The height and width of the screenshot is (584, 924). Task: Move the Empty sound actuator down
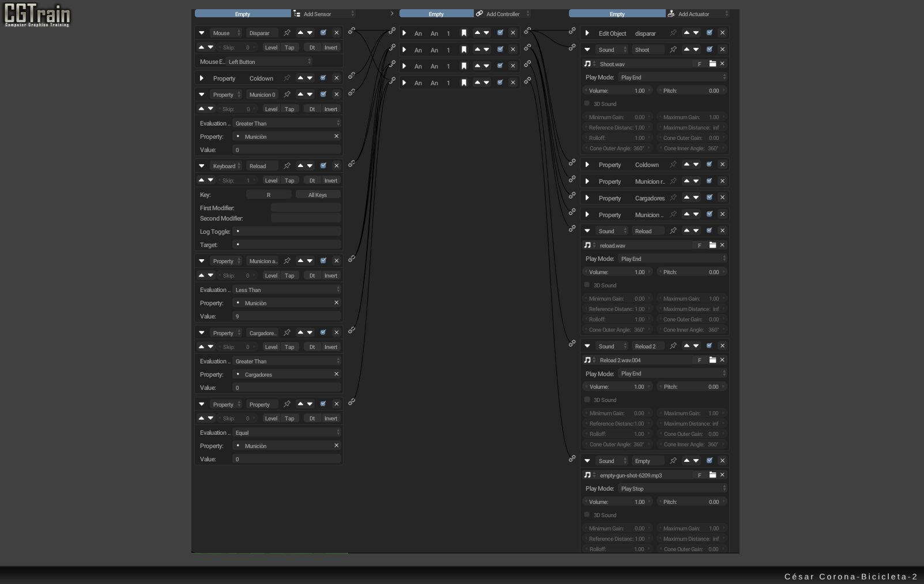696,461
